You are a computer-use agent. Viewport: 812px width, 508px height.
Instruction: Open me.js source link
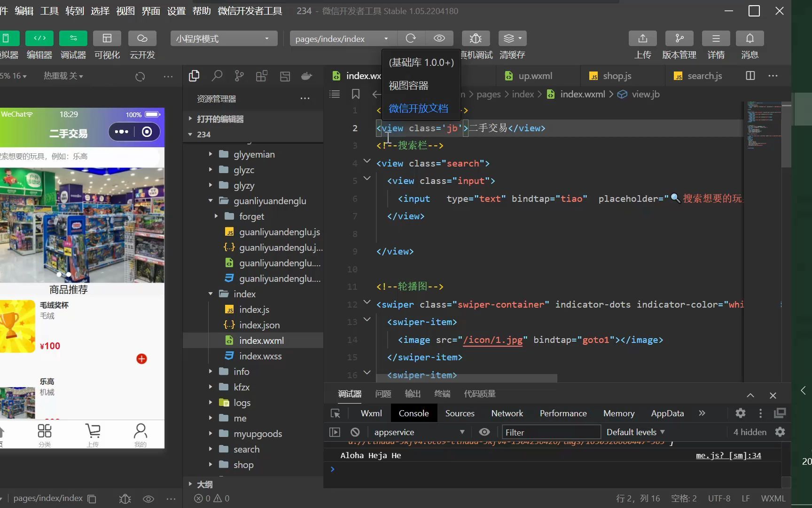(x=728, y=455)
